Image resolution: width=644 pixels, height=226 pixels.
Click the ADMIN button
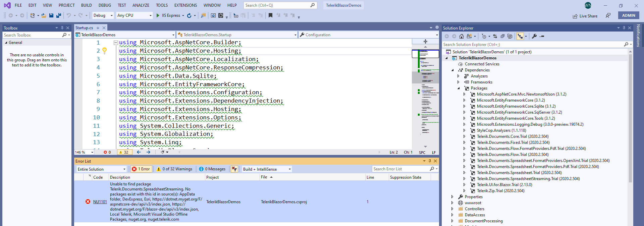(628, 15)
